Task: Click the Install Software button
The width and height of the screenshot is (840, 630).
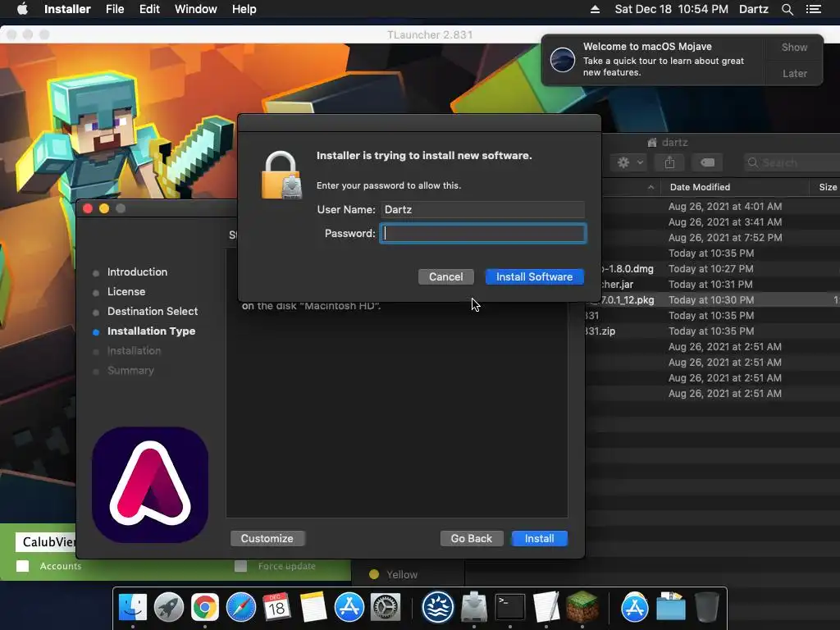Action: [534, 276]
